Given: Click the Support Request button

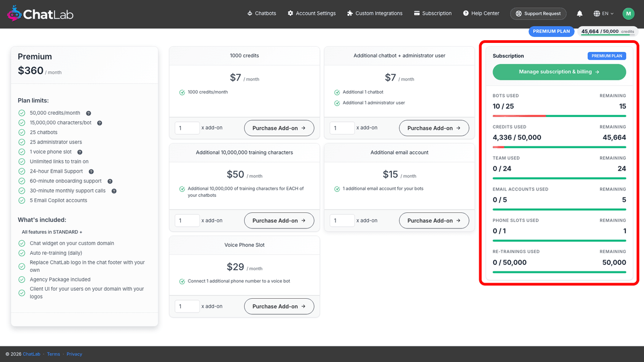Looking at the screenshot, I should (x=538, y=13).
